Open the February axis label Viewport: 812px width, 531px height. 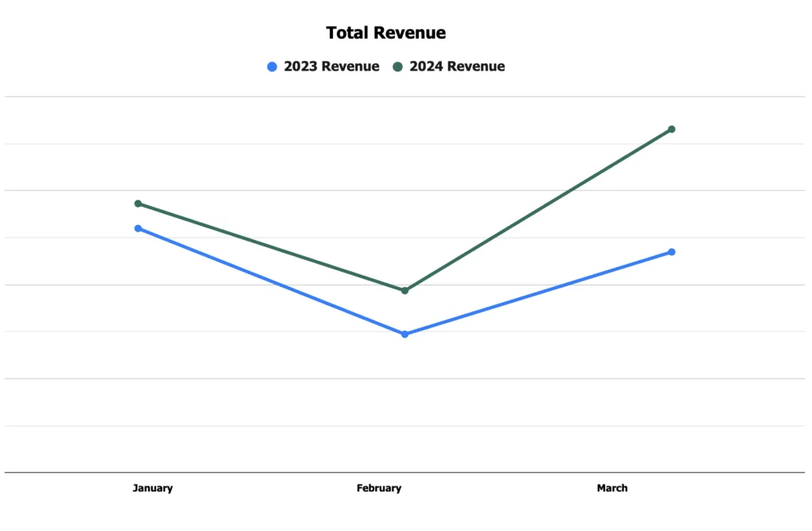coord(380,488)
